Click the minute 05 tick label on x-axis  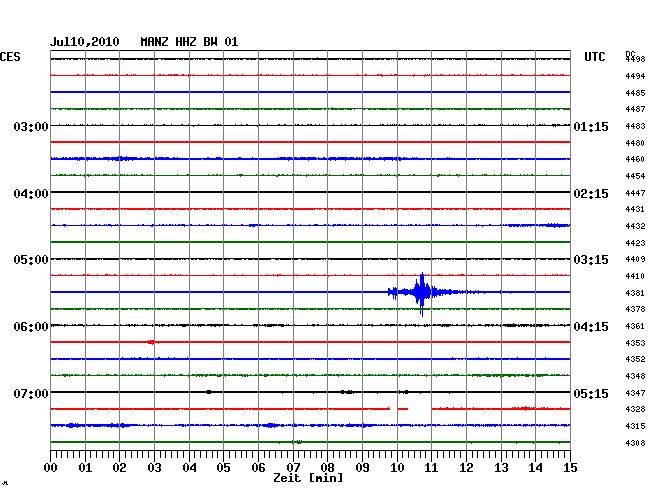(224, 467)
